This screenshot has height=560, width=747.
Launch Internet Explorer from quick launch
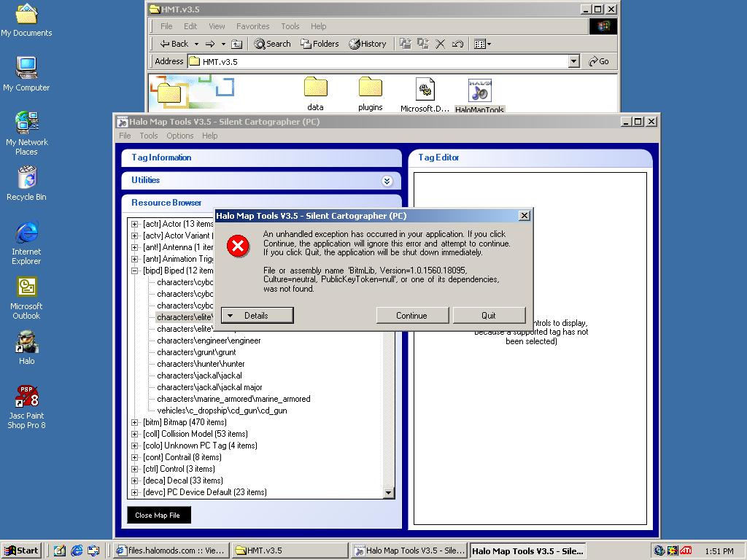pos(76,551)
